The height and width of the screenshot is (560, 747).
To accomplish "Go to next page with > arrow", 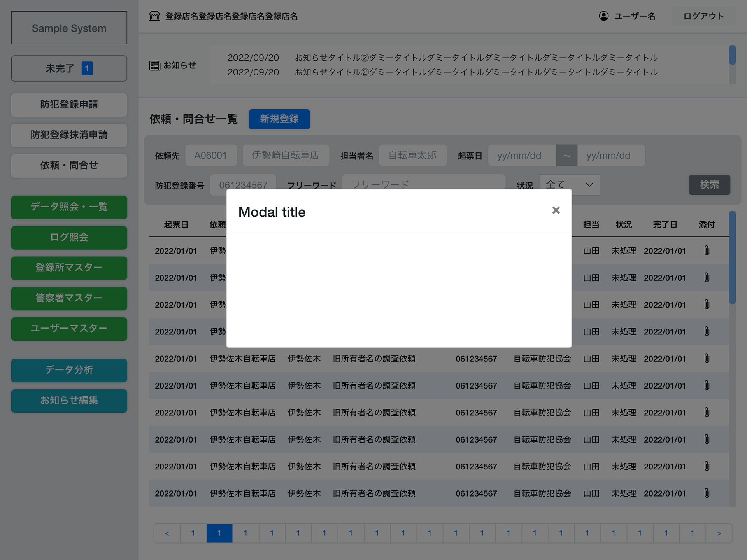I will pos(719,533).
